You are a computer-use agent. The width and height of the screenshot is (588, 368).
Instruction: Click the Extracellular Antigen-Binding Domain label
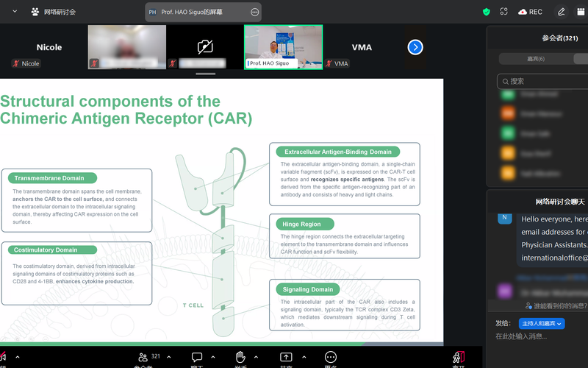pyautogui.click(x=338, y=152)
